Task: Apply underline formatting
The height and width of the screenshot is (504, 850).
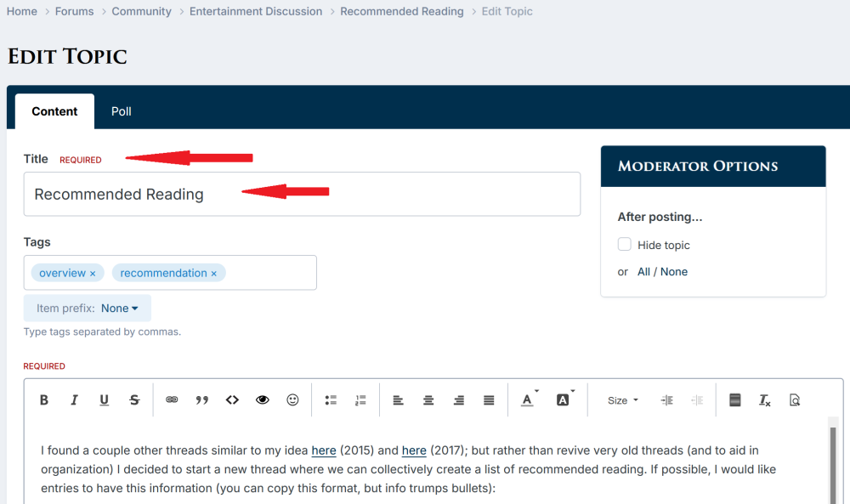Action: [x=104, y=400]
